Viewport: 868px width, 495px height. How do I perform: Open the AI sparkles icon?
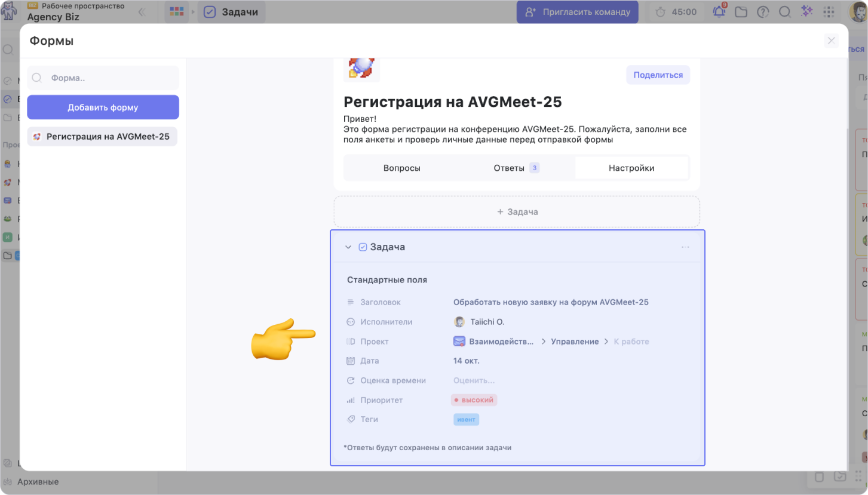point(806,12)
